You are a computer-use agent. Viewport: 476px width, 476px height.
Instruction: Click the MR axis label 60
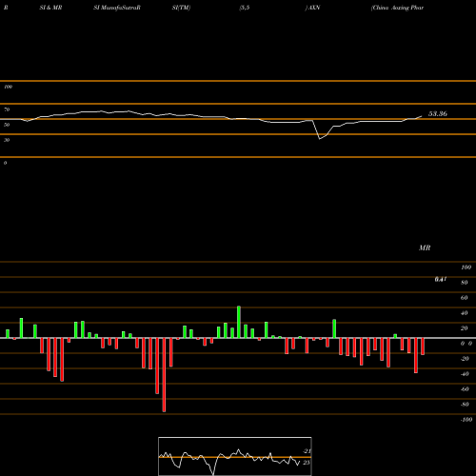(465, 298)
